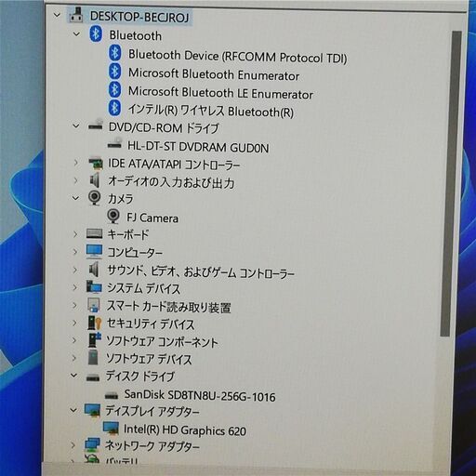The width and height of the screenshot is (476, 476).
Task: Collapse the ディスプレイ アダプター category
Action: pyautogui.click(x=73, y=410)
